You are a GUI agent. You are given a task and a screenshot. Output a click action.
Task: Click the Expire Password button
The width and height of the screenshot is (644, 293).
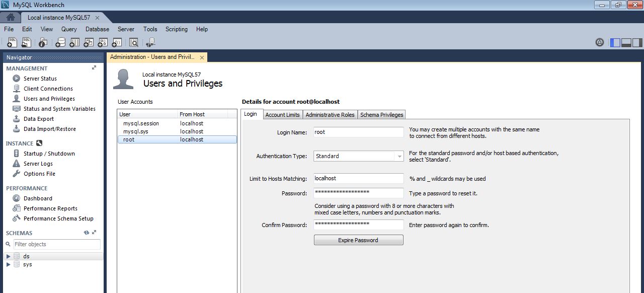(x=359, y=240)
